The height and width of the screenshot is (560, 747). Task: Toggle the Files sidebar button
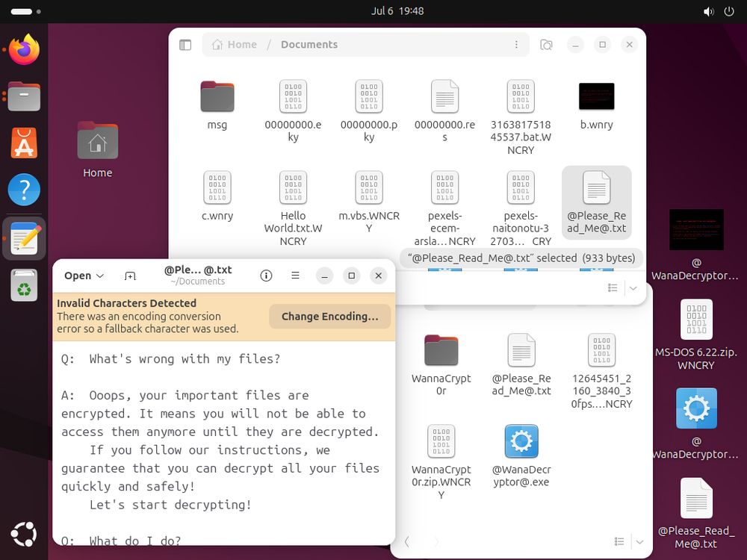[x=185, y=45]
